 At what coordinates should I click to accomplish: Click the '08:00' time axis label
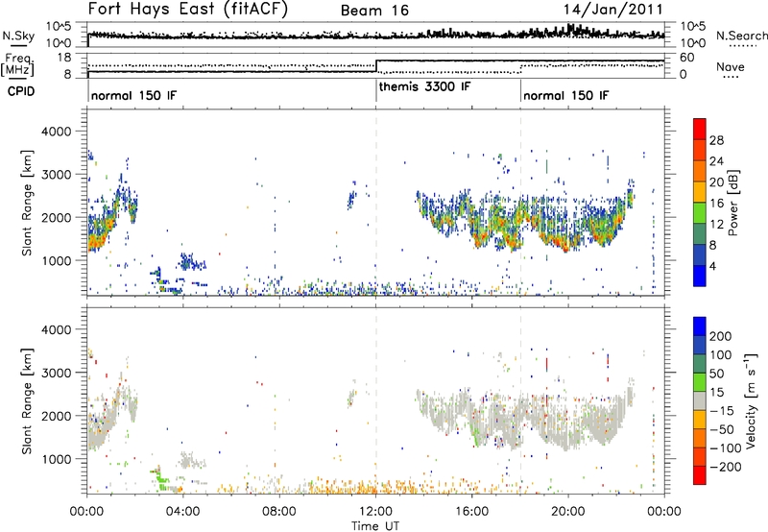pos(279,511)
